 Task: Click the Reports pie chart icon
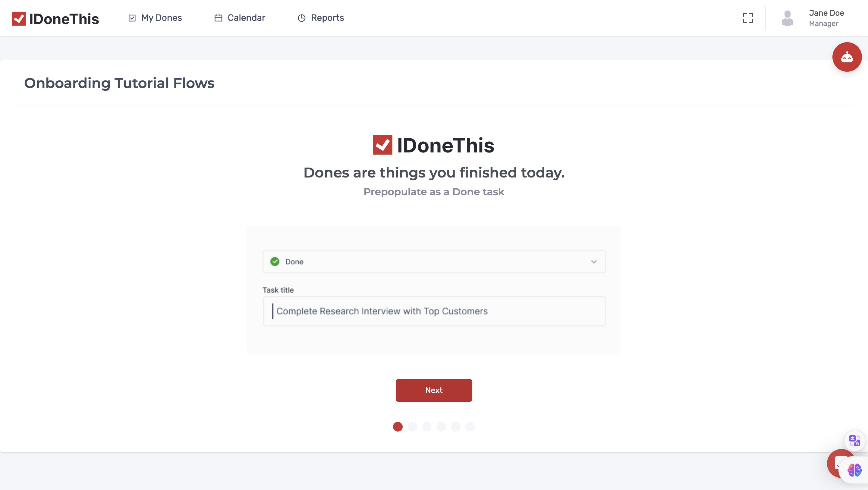click(302, 18)
